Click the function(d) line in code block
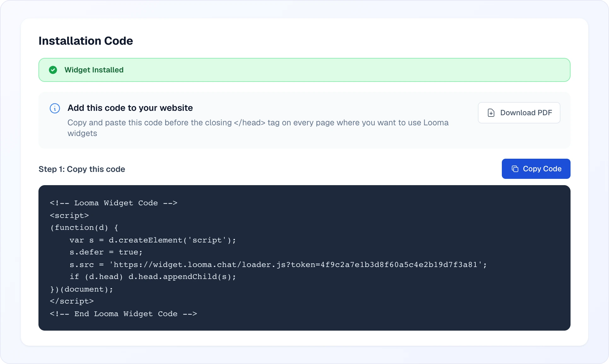Image resolution: width=609 pixels, height=364 pixels. pyautogui.click(x=84, y=228)
